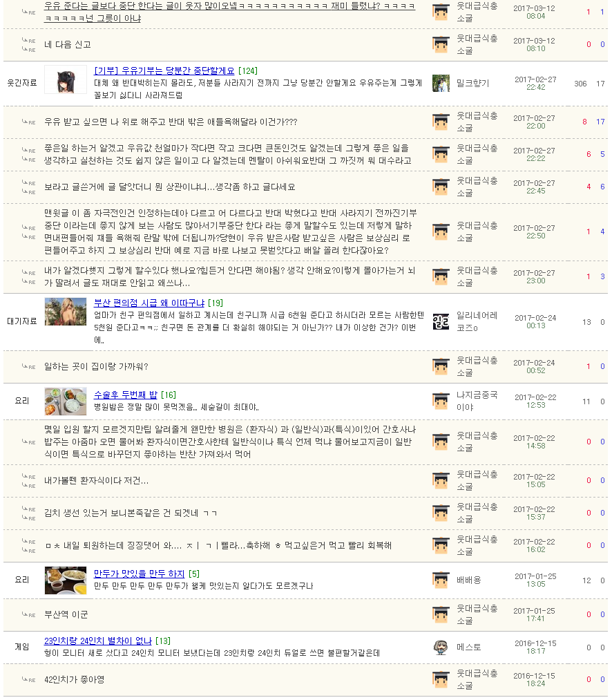Click the avatar beside the 42인치가 좋아영 comment
This screenshot has width=612, height=700.
441,679
